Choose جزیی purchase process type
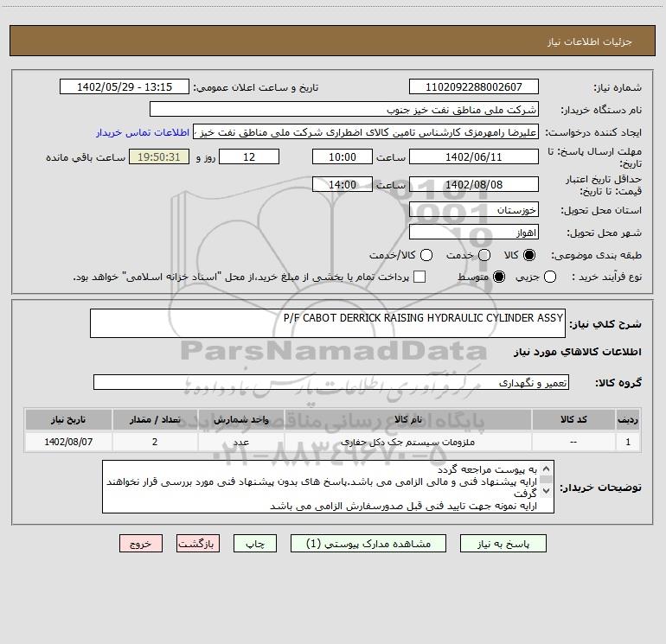Screen dimensions: 666x644 pyautogui.click(x=550, y=277)
